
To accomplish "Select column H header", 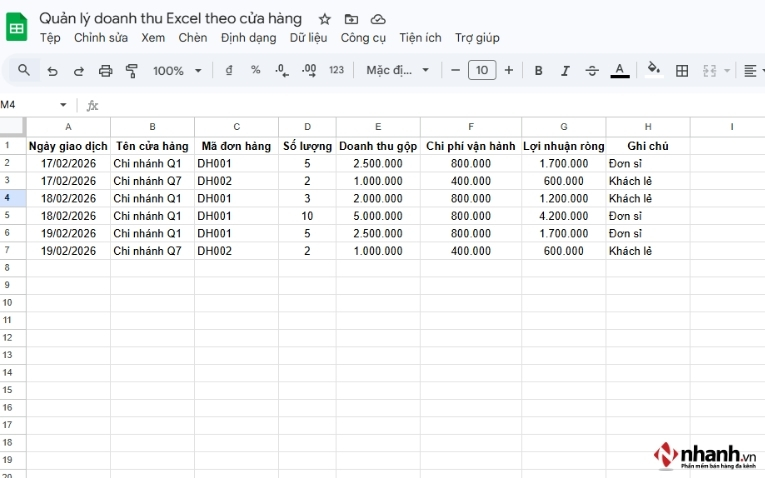I will (x=648, y=127).
